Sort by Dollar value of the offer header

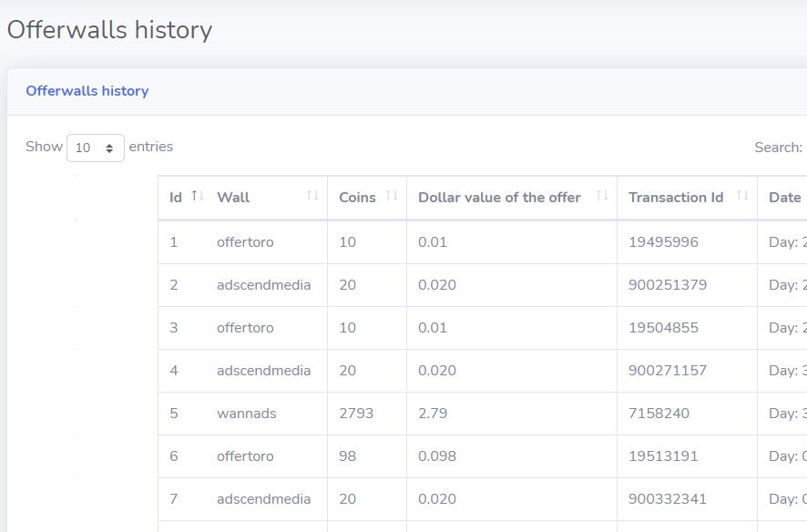point(499,198)
